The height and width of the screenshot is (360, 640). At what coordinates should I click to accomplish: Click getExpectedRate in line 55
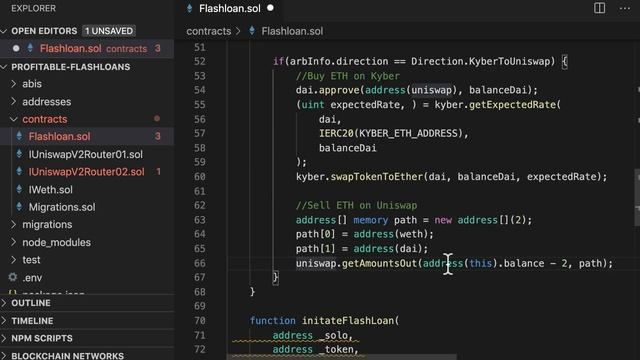pyautogui.click(x=512, y=105)
